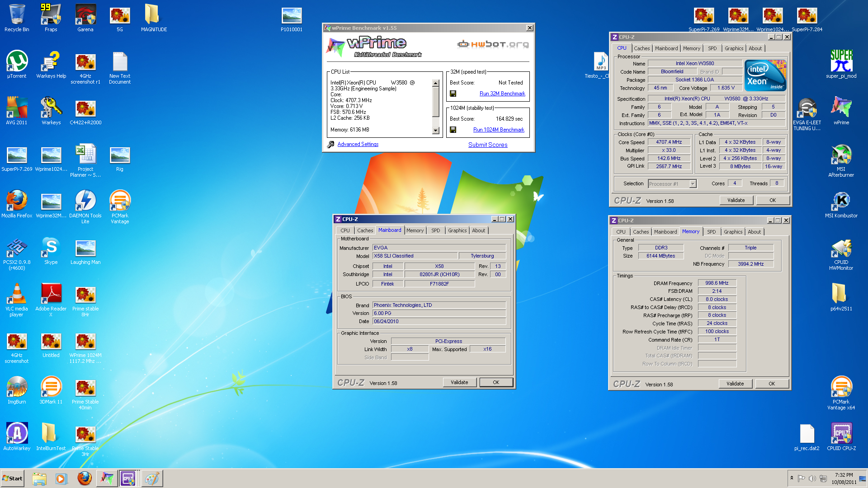Launch CPUID CPU-Z desktop shortcut
The height and width of the screenshot is (488, 868).
point(841,437)
